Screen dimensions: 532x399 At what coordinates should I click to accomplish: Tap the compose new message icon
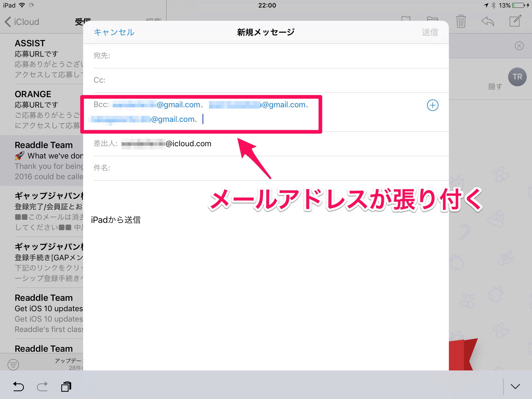click(x=515, y=21)
